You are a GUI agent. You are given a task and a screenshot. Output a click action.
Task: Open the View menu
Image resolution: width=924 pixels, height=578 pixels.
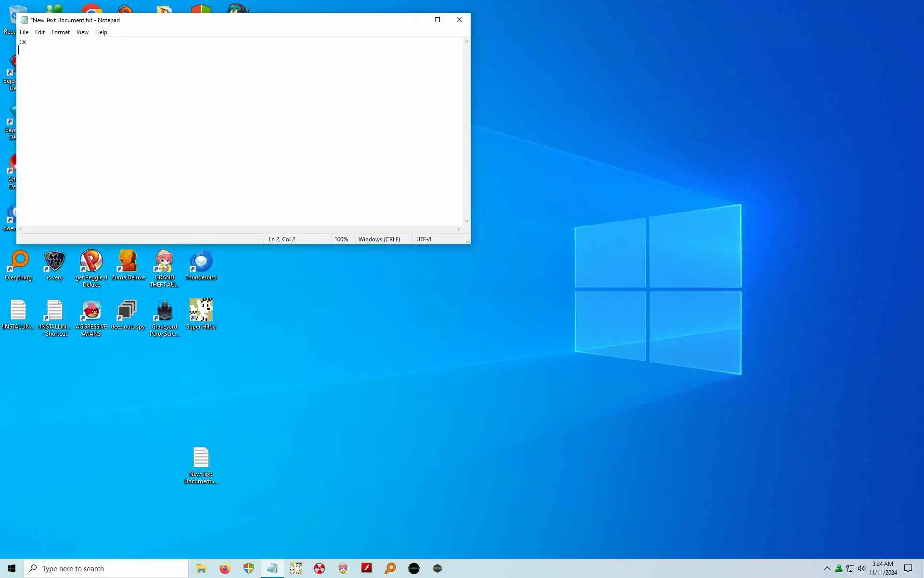(82, 32)
